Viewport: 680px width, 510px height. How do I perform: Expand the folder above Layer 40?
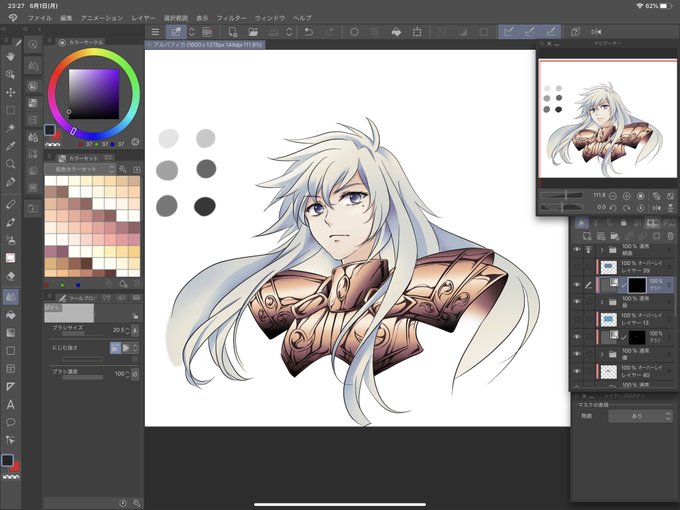(602, 354)
